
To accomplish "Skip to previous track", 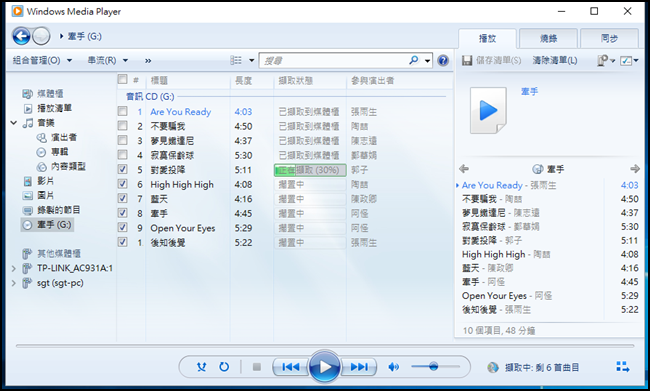I will 291,367.
